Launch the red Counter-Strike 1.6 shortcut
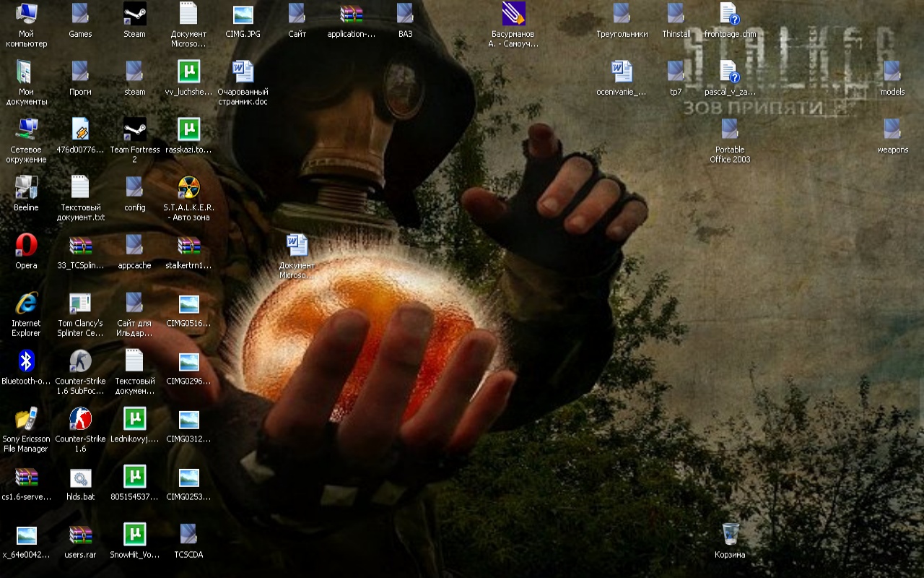This screenshot has height=578, width=924. tap(80, 418)
